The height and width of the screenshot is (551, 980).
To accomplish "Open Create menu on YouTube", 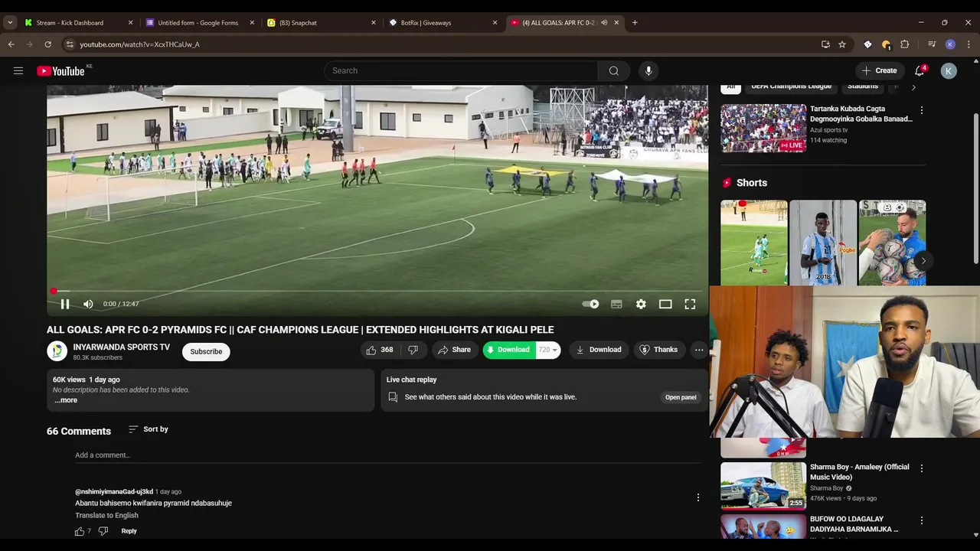I will pyautogui.click(x=879, y=70).
